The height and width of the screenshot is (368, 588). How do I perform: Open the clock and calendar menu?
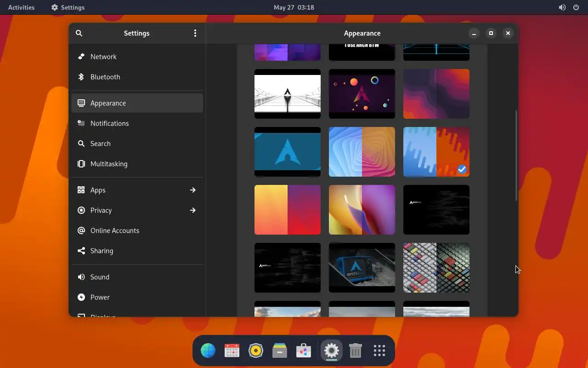294,7
